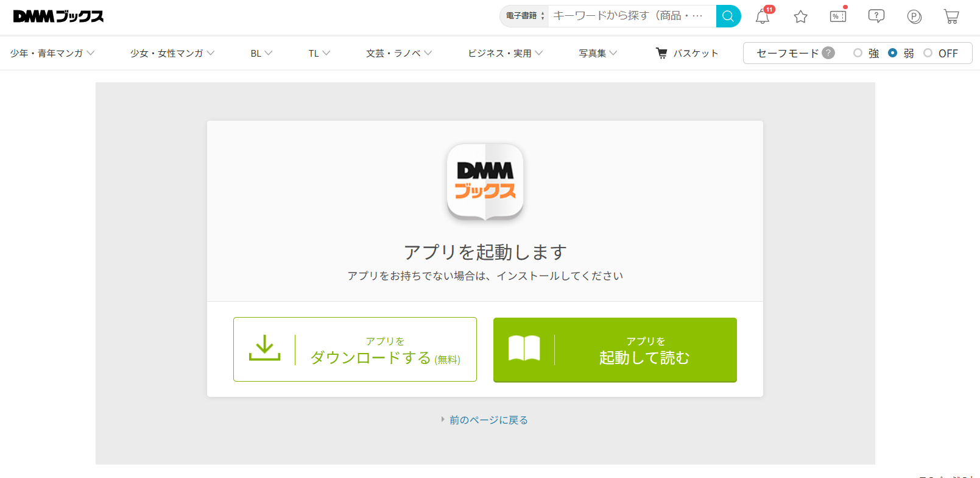Click the DMM Books logo in header

click(58, 16)
